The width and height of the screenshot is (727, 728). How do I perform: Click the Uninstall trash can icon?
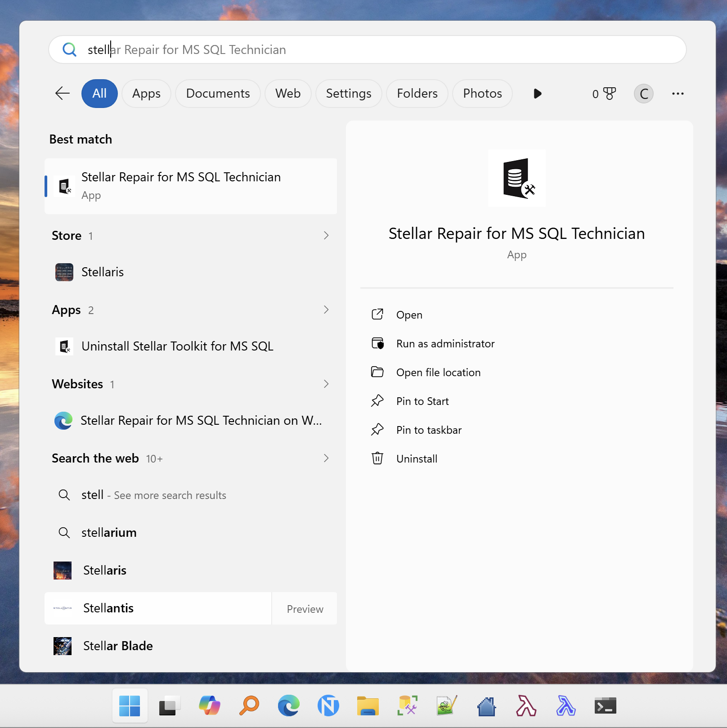coord(377,458)
